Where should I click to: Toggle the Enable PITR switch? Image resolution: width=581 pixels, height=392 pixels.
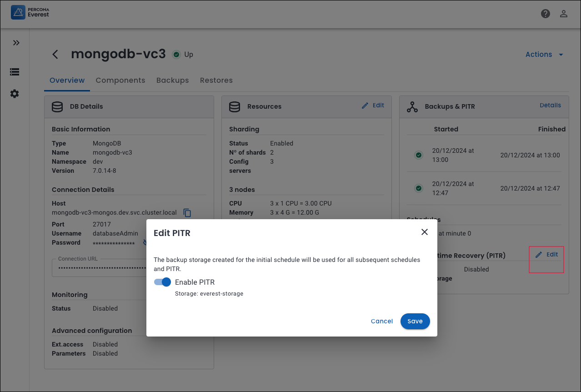[x=162, y=282]
